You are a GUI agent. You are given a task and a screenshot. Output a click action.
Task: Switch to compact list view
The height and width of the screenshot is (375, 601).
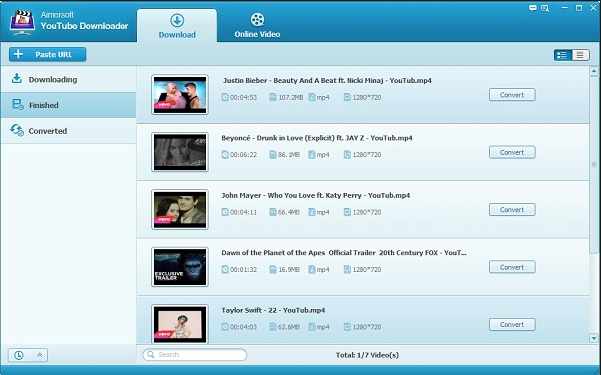click(x=580, y=55)
